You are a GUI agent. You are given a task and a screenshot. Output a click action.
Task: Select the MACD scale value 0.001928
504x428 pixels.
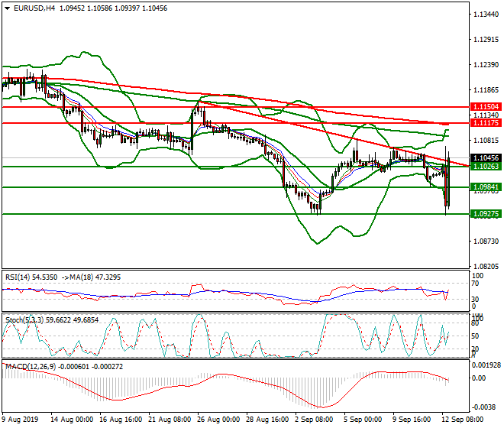click(486, 365)
